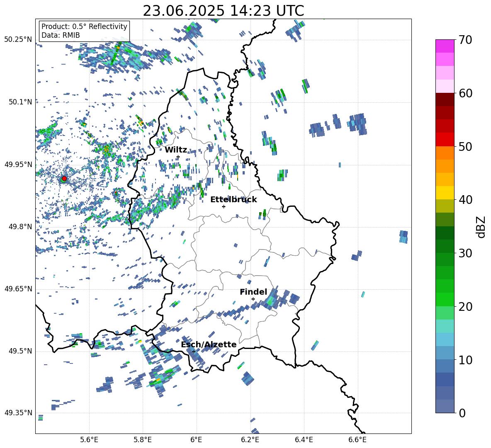
Task: Click the 'Data: RMIB' text
Action: tap(61, 35)
